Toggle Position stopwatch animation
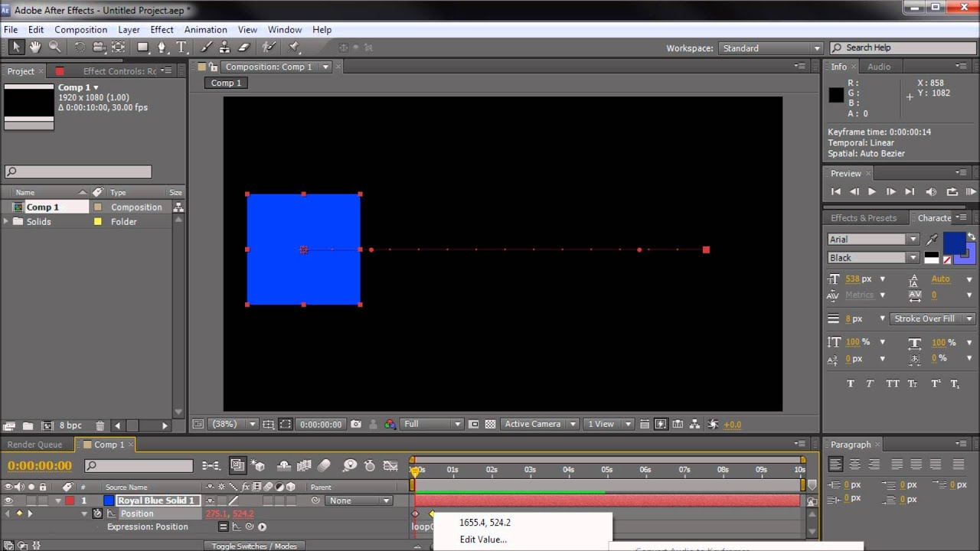 pyautogui.click(x=97, y=514)
